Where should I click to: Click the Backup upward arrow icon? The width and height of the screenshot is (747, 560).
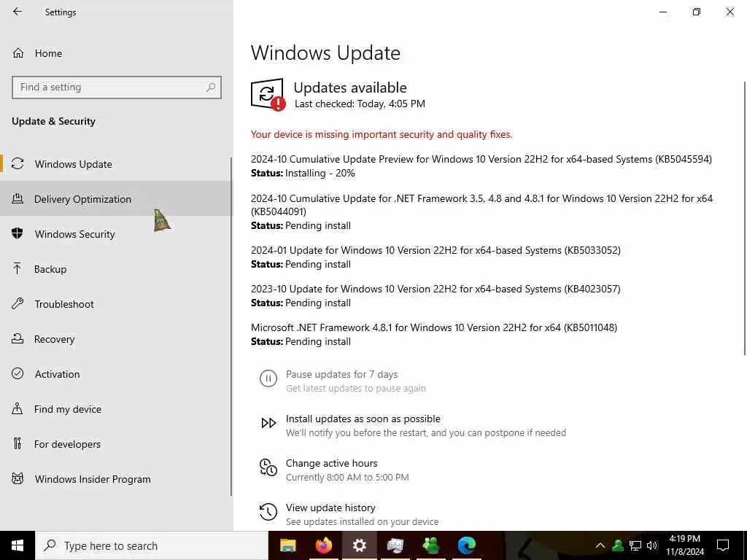pyautogui.click(x=18, y=268)
